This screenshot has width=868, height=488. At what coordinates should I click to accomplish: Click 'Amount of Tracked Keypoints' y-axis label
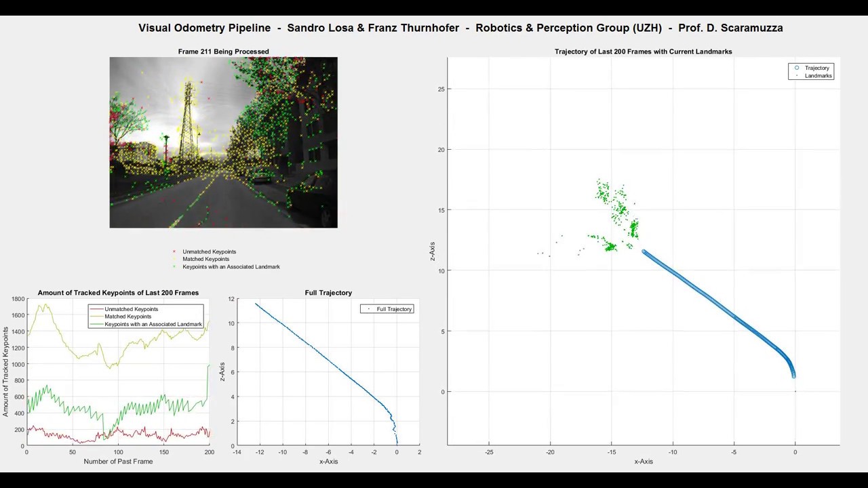click(6, 371)
